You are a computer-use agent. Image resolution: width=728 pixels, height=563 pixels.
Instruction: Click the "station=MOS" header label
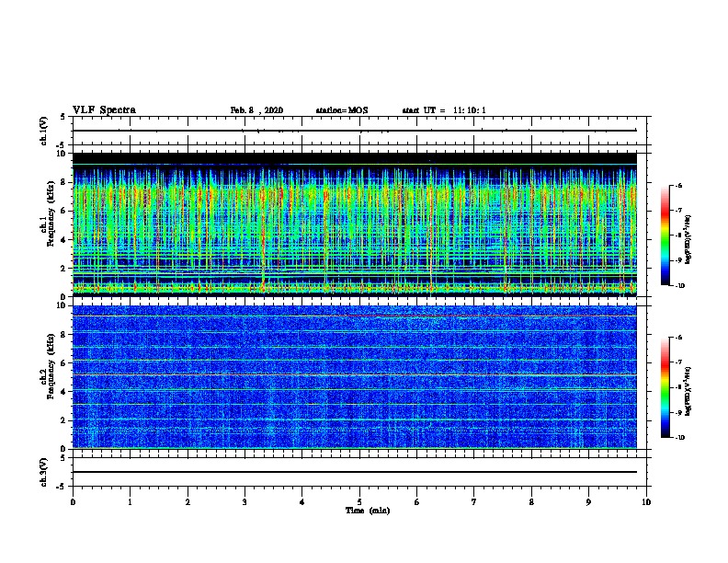(342, 110)
